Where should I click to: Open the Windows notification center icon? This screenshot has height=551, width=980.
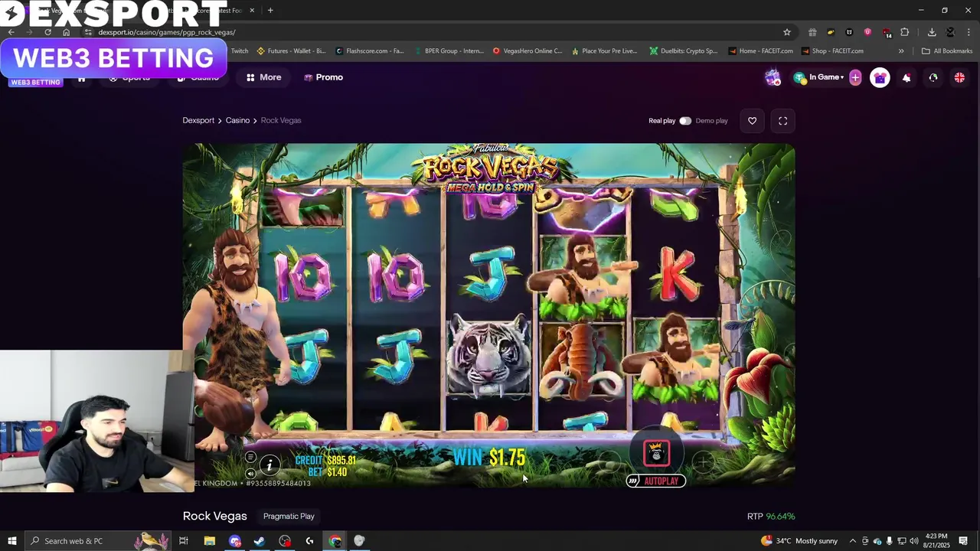click(x=963, y=541)
